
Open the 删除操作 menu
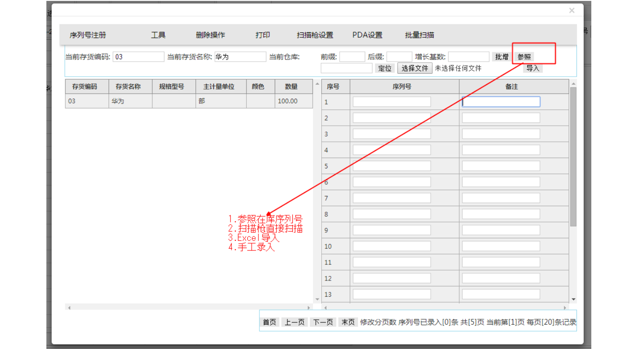pyautogui.click(x=210, y=35)
